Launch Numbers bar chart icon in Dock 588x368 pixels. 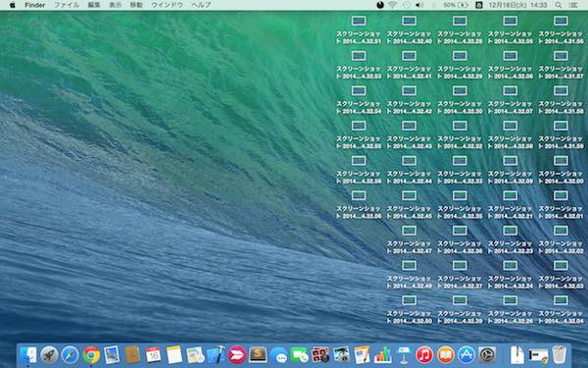[383, 355]
